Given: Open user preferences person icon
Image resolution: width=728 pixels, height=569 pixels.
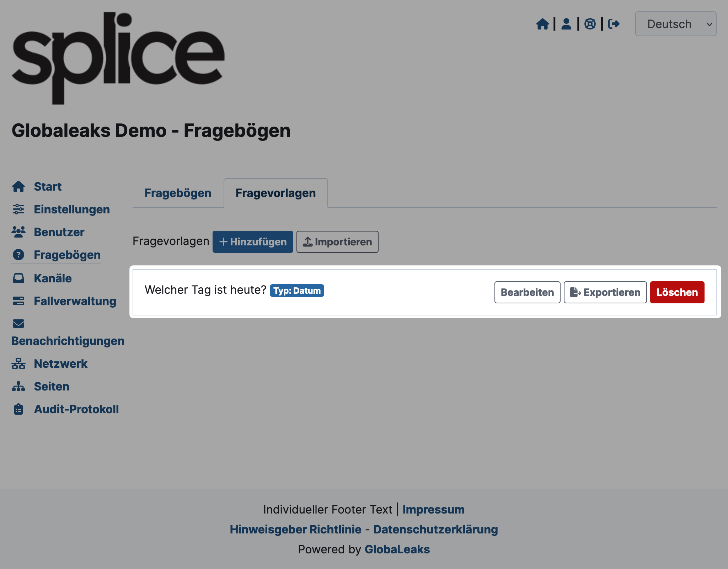Looking at the screenshot, I should coord(566,24).
